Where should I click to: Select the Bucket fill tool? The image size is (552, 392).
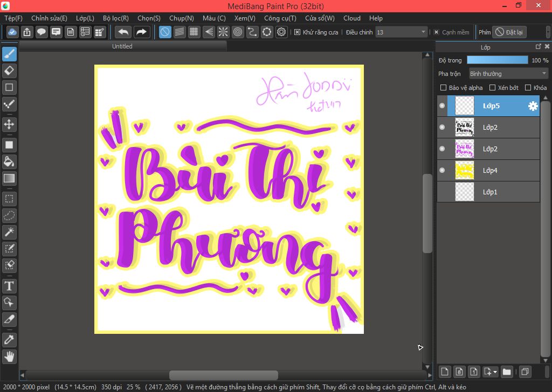9,162
